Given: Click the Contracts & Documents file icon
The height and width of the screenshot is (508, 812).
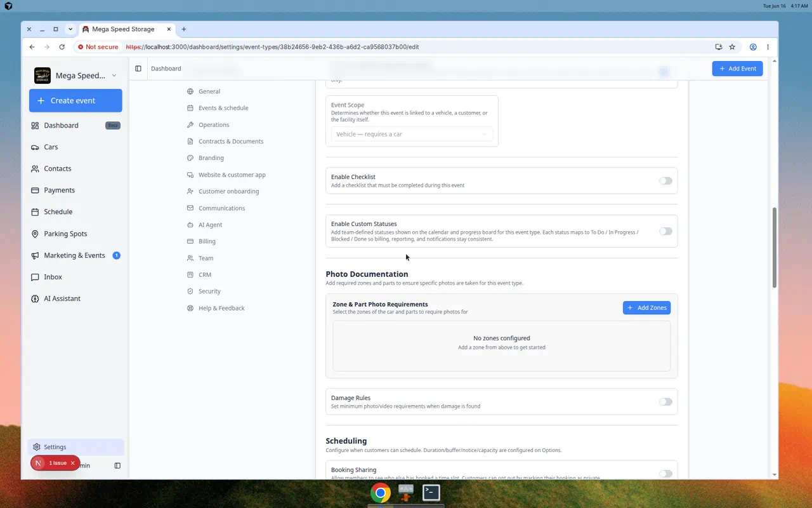Looking at the screenshot, I should coord(190,142).
